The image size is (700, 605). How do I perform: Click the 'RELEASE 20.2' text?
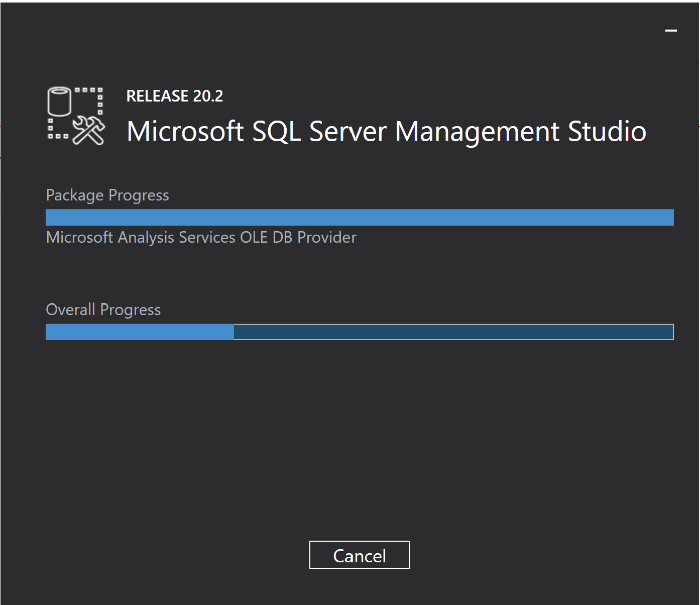[175, 96]
